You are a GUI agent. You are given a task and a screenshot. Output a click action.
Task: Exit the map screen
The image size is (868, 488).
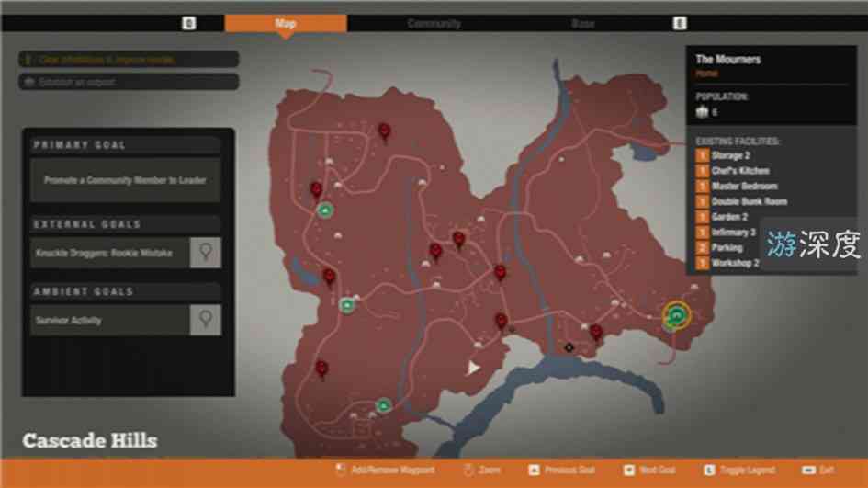tap(818, 471)
